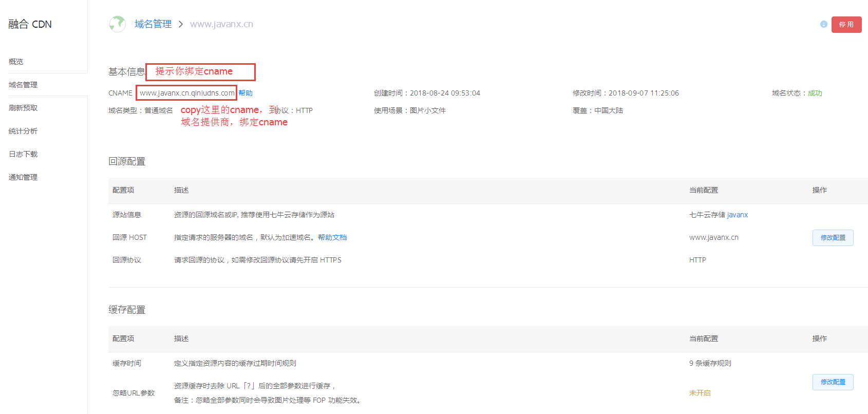This screenshot has width=868, height=414.
Task: Click the 回源配置 section heading
Action: click(127, 161)
